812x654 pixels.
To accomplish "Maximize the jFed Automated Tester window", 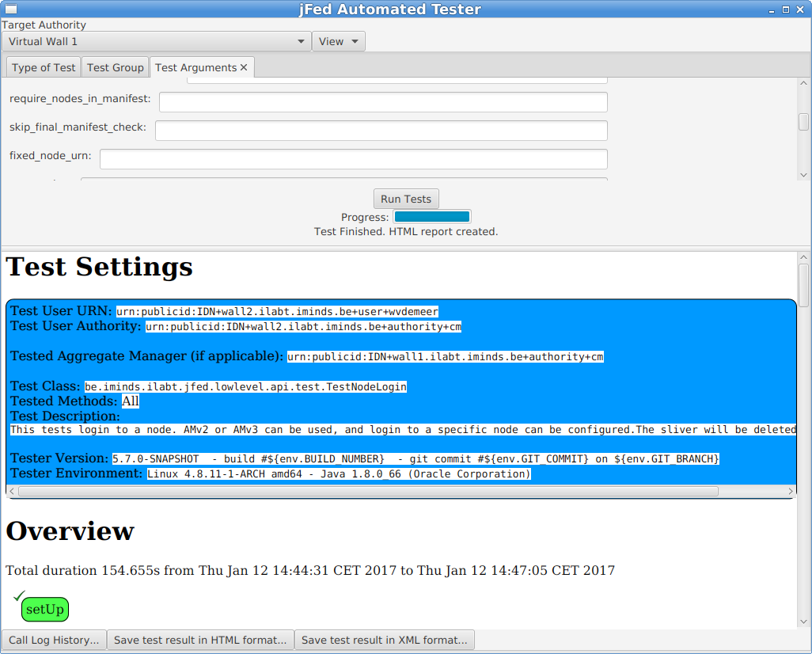I will tap(786, 10).
